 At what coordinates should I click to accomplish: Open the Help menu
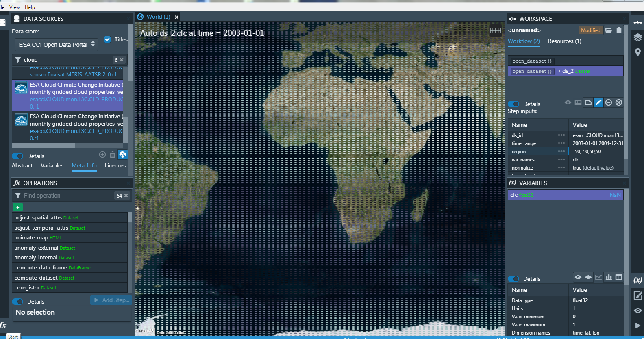[30, 7]
